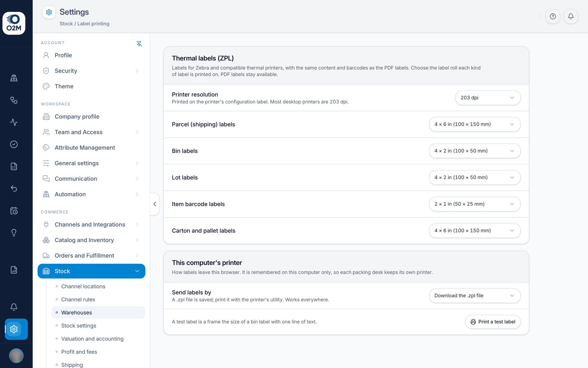Open the activity pulse icon in left rail

[14, 122]
